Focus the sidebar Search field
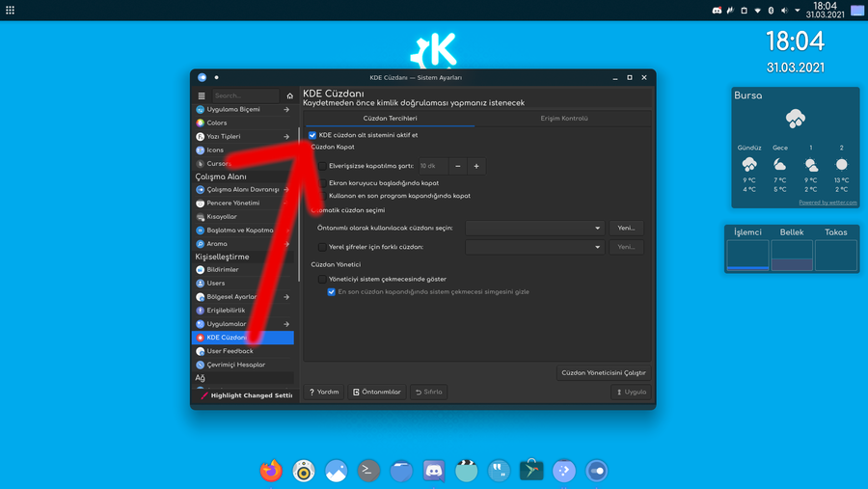 [246, 95]
